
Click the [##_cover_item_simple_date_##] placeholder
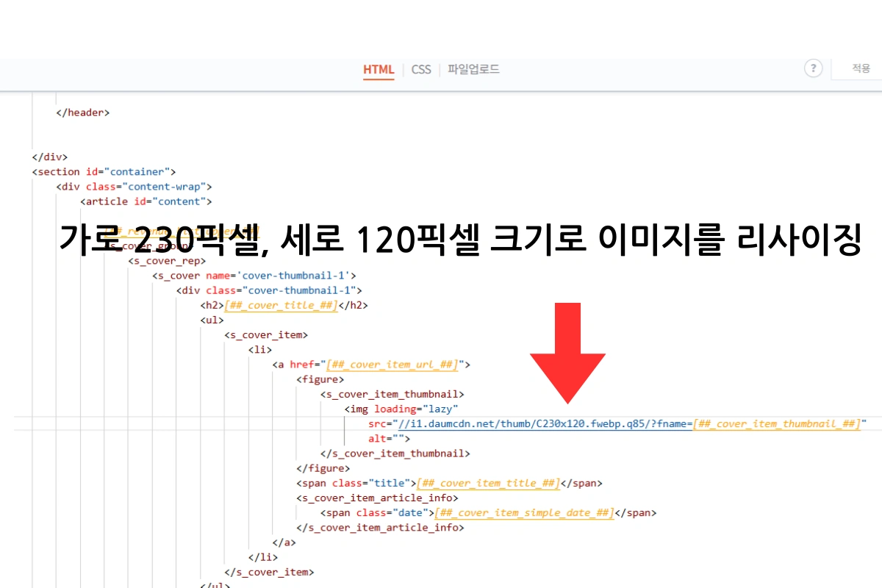tap(524, 512)
